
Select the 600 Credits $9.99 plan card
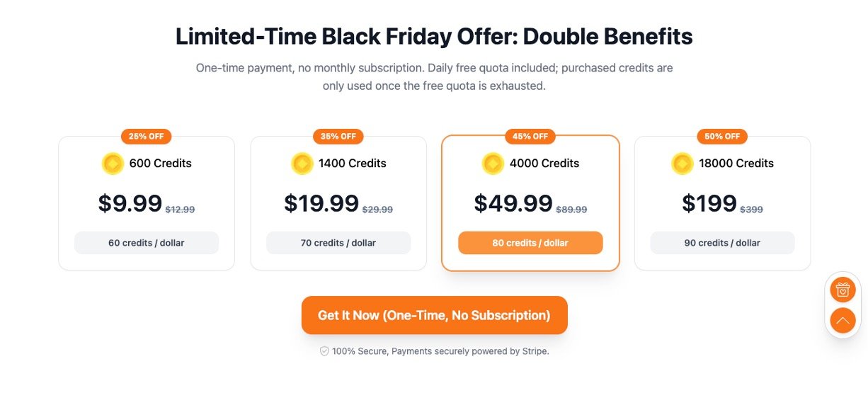(147, 203)
